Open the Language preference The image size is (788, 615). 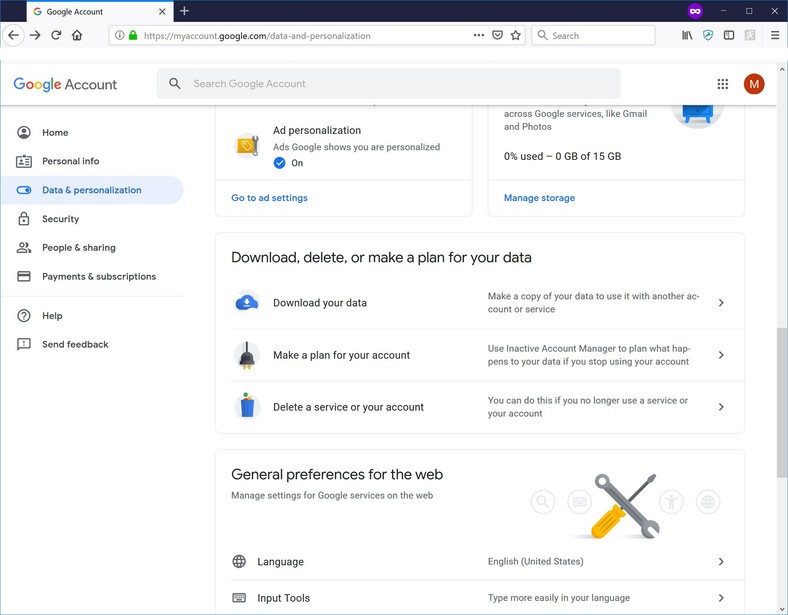point(479,561)
